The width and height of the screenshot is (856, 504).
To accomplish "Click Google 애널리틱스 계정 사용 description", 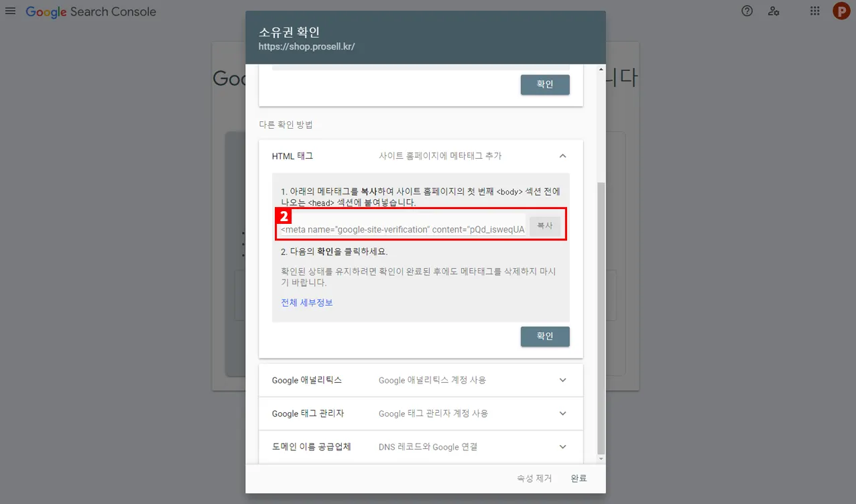I will tap(432, 380).
